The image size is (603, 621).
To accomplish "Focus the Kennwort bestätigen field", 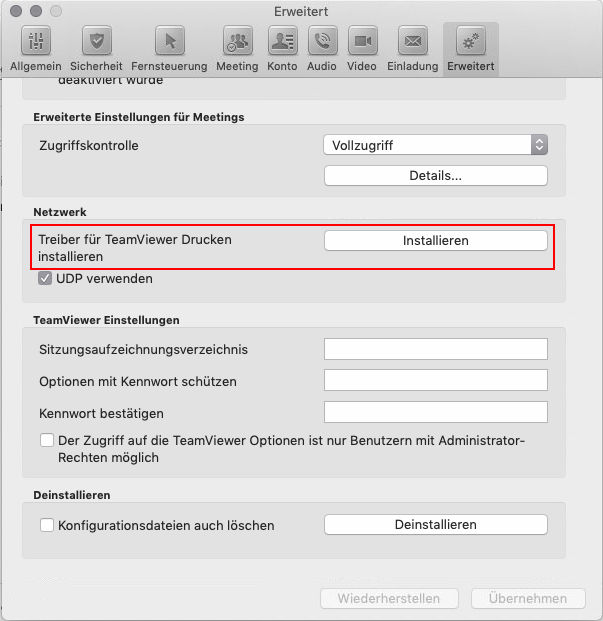I will point(436,412).
